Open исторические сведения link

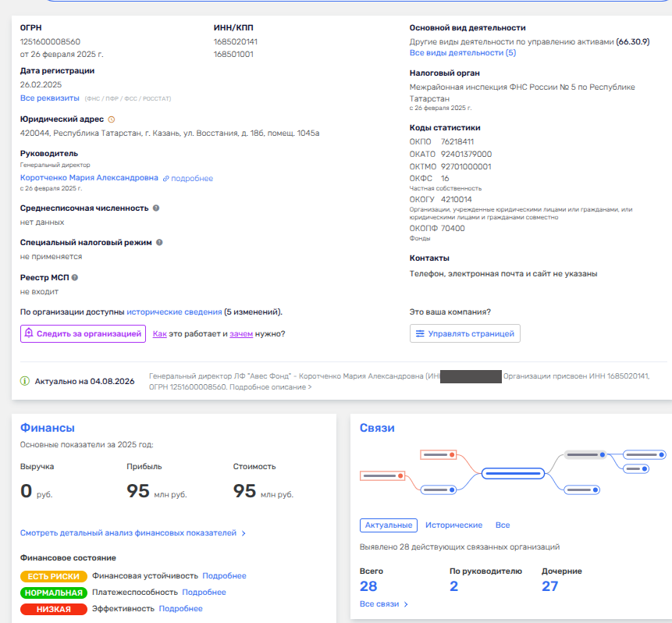174,311
